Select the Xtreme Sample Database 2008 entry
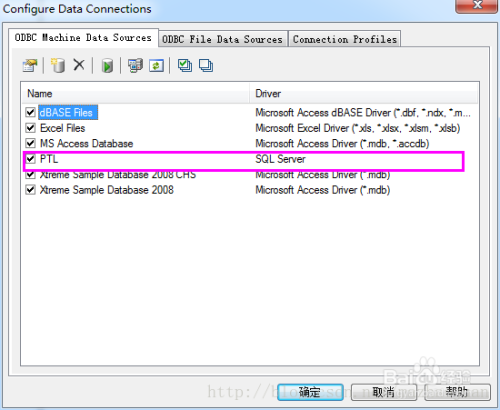 coord(107,190)
